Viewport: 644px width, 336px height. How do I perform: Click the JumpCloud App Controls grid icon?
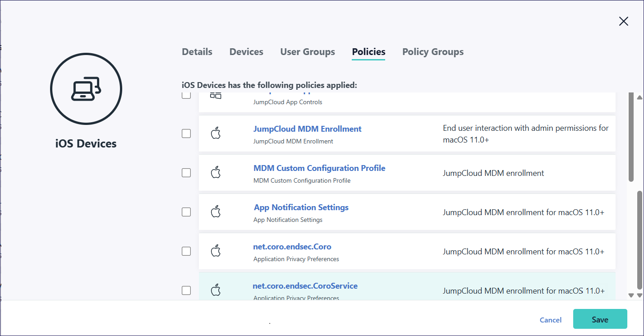pos(216,96)
